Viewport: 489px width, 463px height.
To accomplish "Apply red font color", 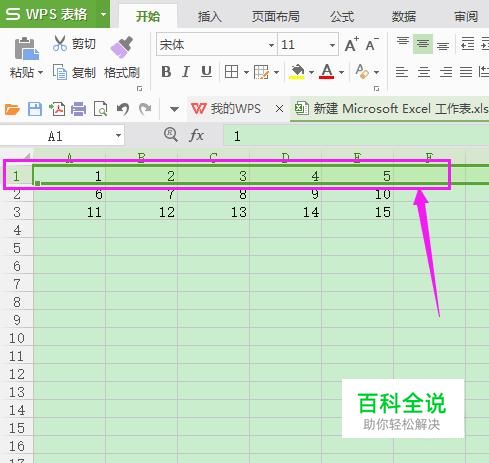I will (x=327, y=72).
